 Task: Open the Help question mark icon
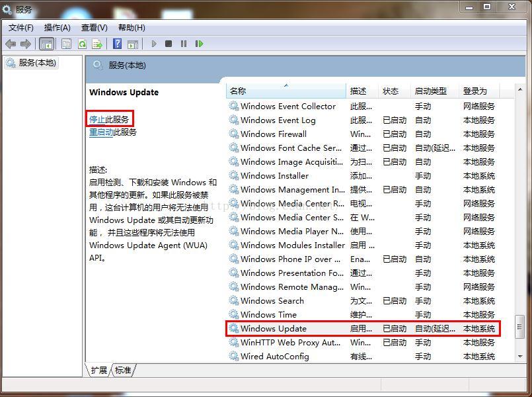coord(118,44)
